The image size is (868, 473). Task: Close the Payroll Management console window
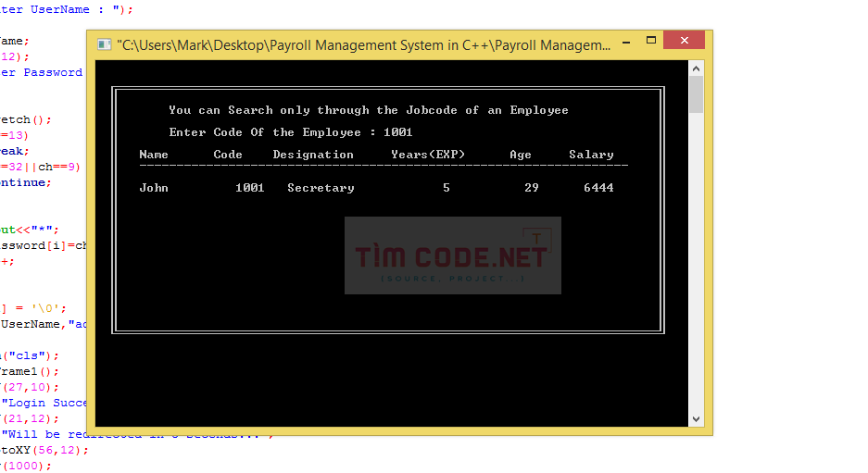(685, 41)
